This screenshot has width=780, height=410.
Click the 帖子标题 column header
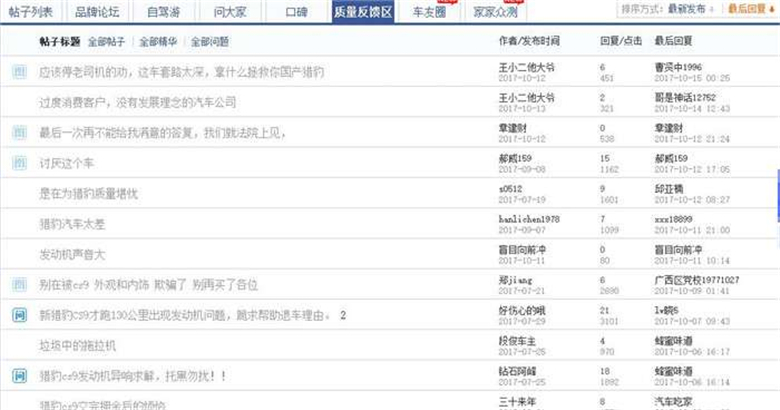coord(60,42)
